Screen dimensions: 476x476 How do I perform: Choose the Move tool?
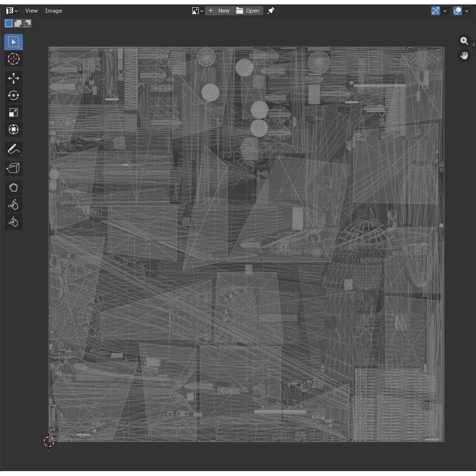coord(13,78)
